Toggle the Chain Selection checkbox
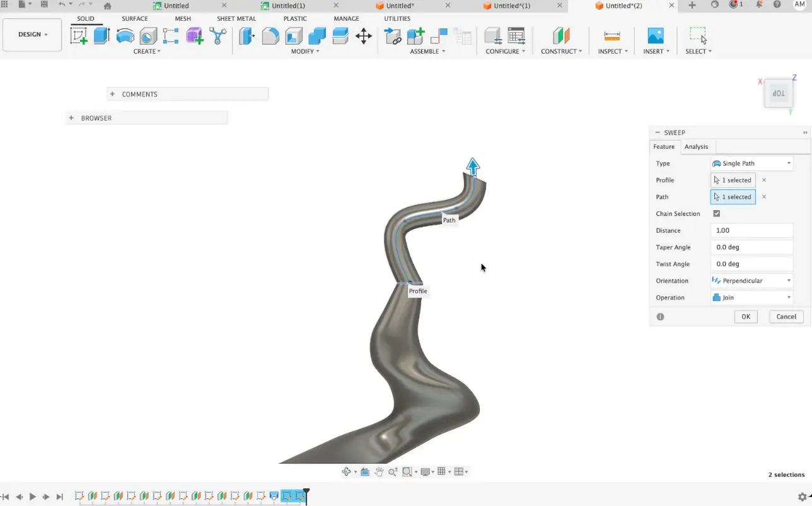 point(716,213)
